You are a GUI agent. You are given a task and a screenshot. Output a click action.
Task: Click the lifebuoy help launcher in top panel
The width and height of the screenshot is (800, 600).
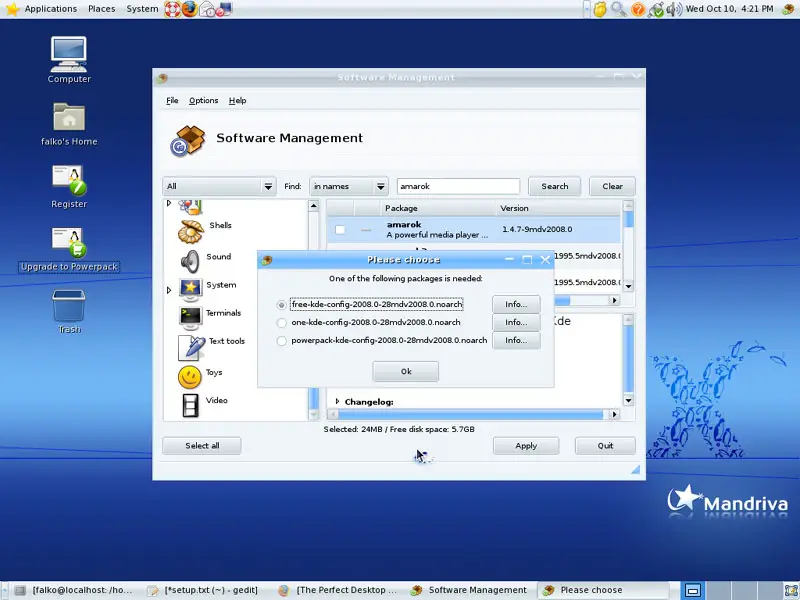click(172, 9)
